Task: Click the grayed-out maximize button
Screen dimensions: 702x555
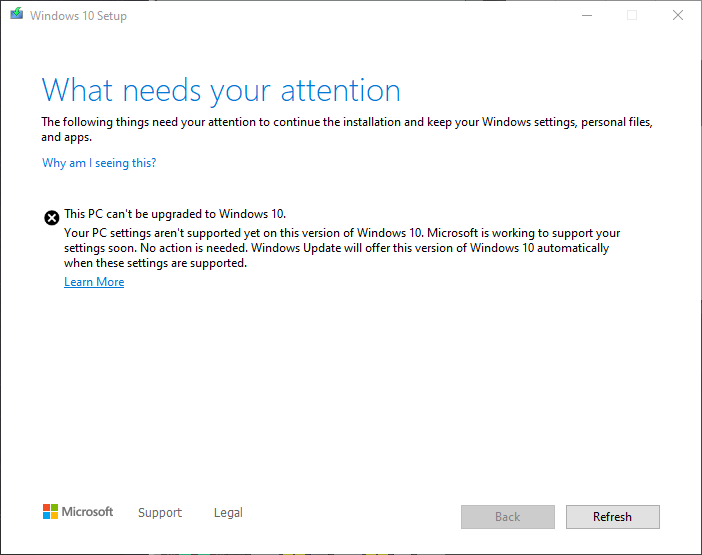Action: (631, 15)
